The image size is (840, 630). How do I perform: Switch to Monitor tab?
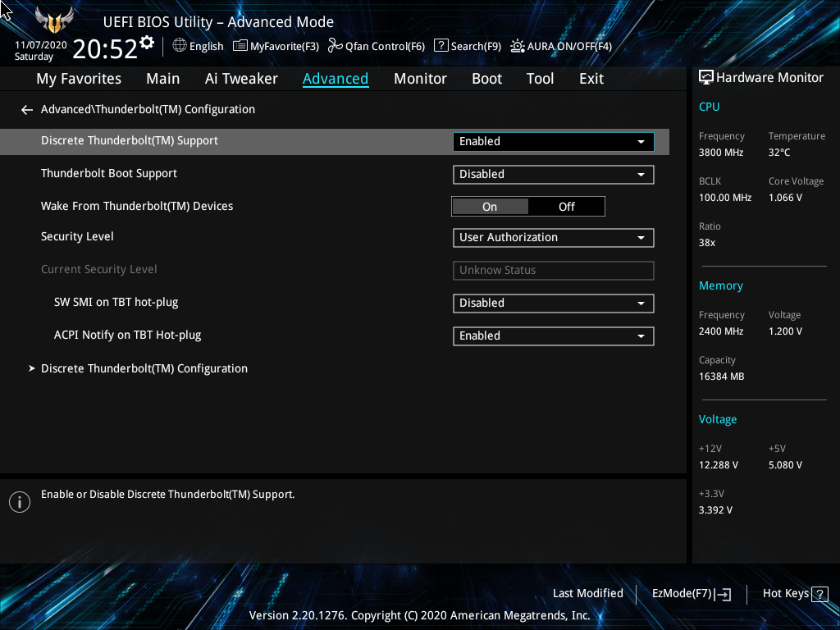tap(420, 79)
